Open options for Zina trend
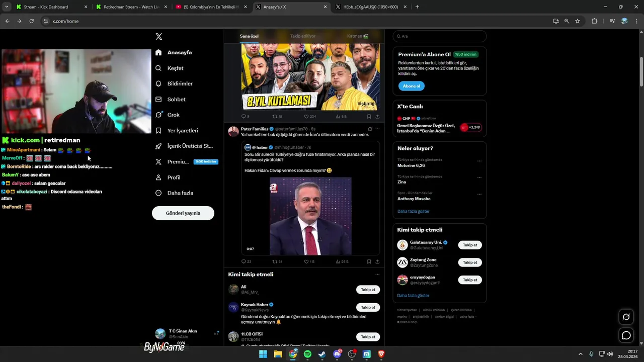This screenshot has width=644, height=362. 479,178
